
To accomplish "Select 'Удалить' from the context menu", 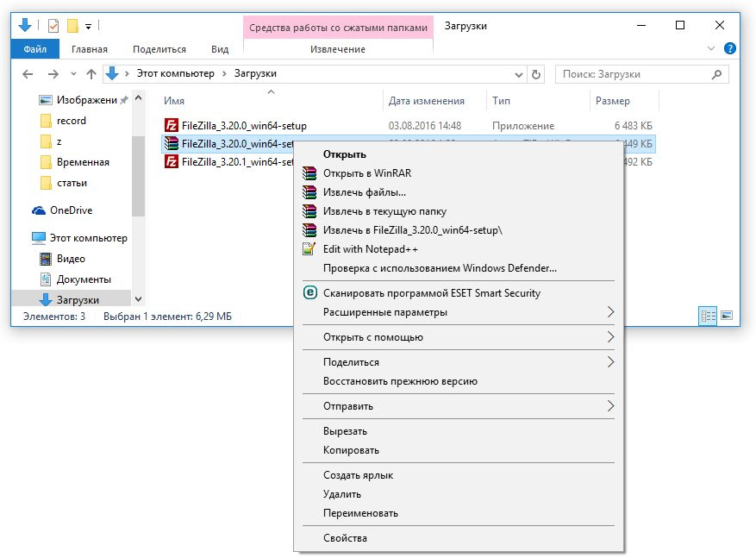I will pos(342,494).
